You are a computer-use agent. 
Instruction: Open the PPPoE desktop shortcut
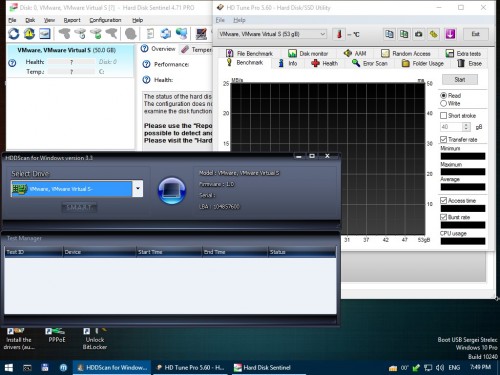click(x=57, y=336)
